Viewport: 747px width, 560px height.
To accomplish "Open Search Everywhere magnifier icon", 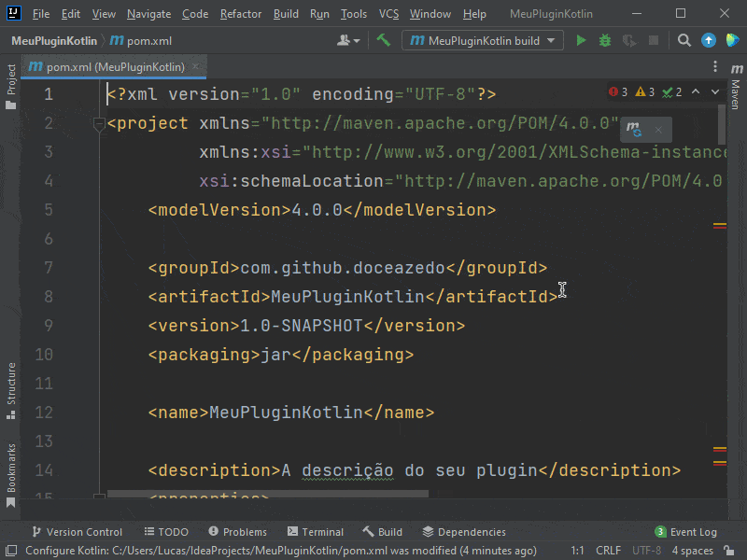I will click(x=684, y=41).
